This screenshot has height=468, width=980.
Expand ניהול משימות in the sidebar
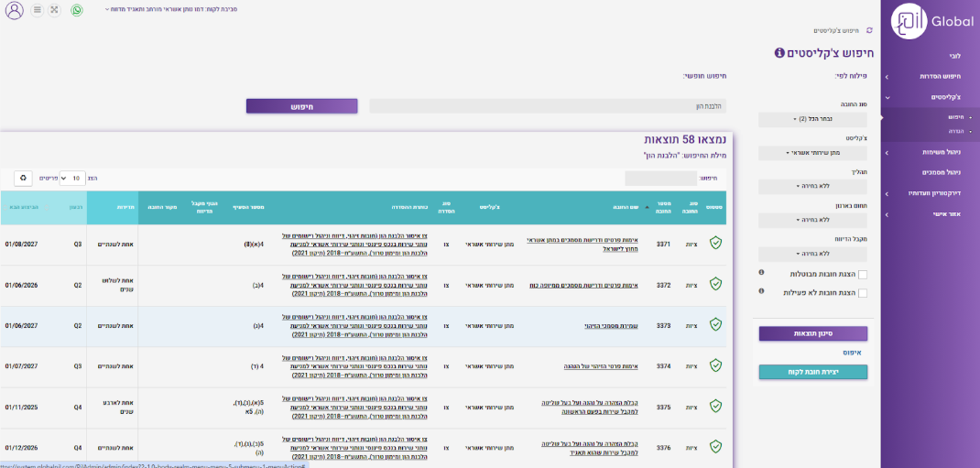[929, 151]
